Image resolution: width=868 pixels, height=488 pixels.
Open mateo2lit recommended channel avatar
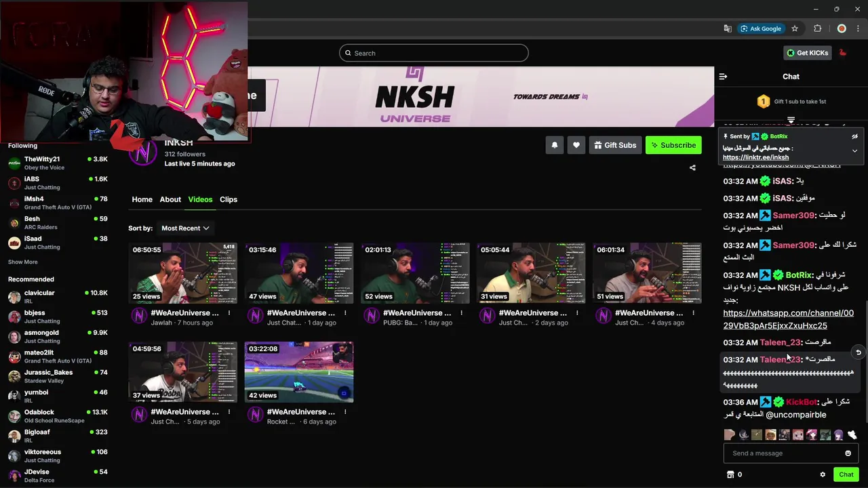(14, 357)
